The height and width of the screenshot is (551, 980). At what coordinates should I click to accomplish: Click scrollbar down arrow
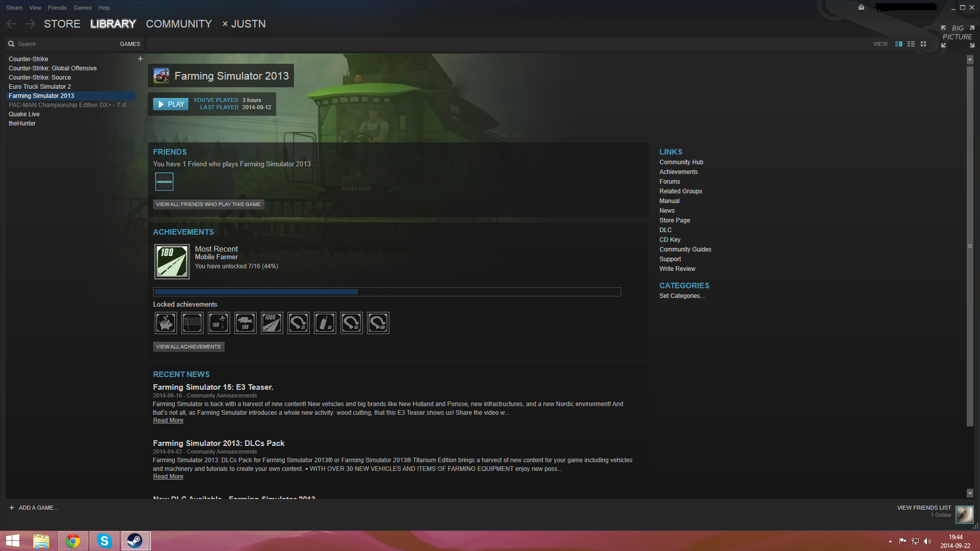[970, 493]
